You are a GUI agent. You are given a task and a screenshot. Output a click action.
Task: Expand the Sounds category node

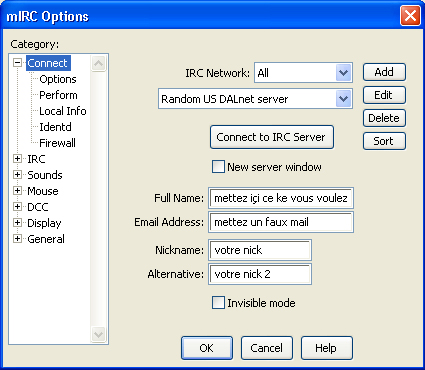pyautogui.click(x=17, y=175)
